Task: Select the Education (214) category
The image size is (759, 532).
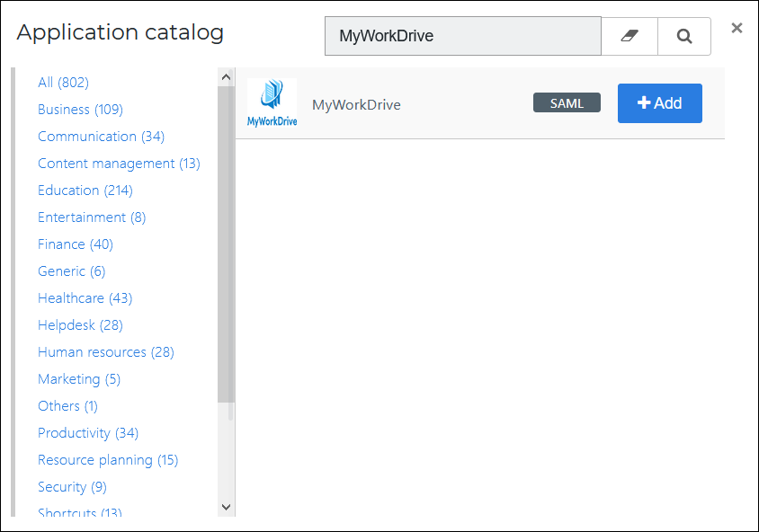Action: click(x=85, y=191)
